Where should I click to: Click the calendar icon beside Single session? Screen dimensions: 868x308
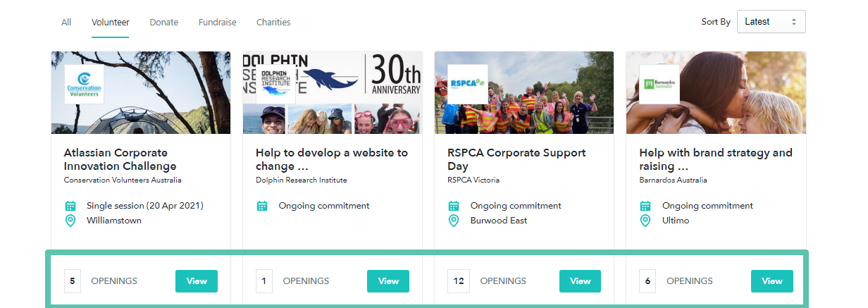(x=70, y=206)
